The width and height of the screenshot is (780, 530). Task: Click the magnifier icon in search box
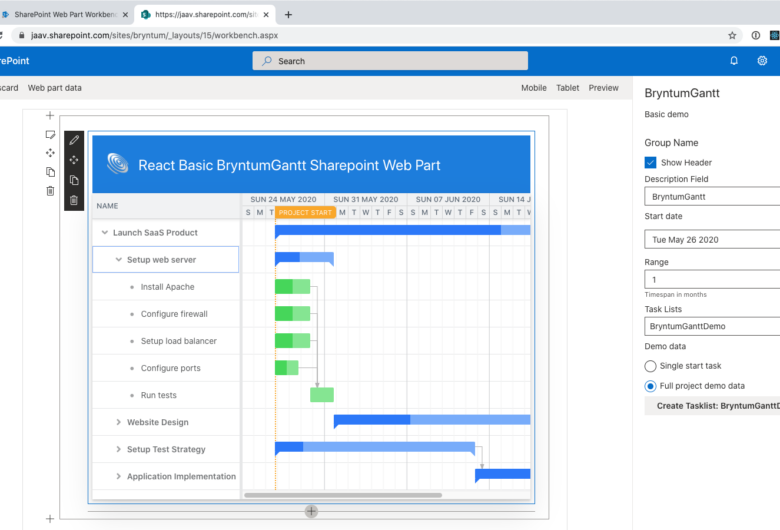click(267, 61)
